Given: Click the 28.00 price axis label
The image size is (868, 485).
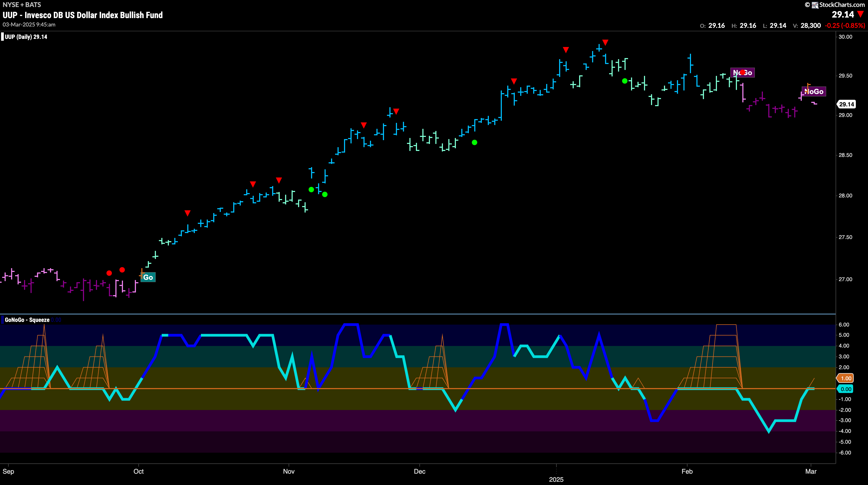Looking at the screenshot, I should pos(845,195).
